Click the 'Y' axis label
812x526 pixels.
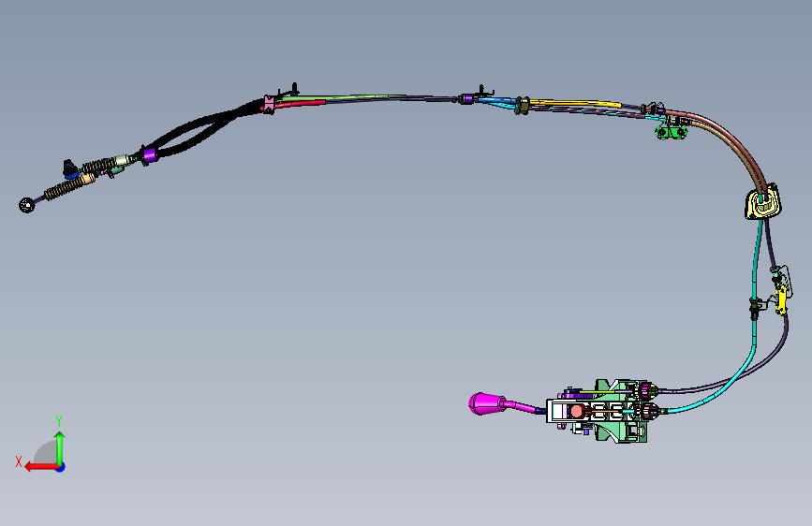pos(59,421)
